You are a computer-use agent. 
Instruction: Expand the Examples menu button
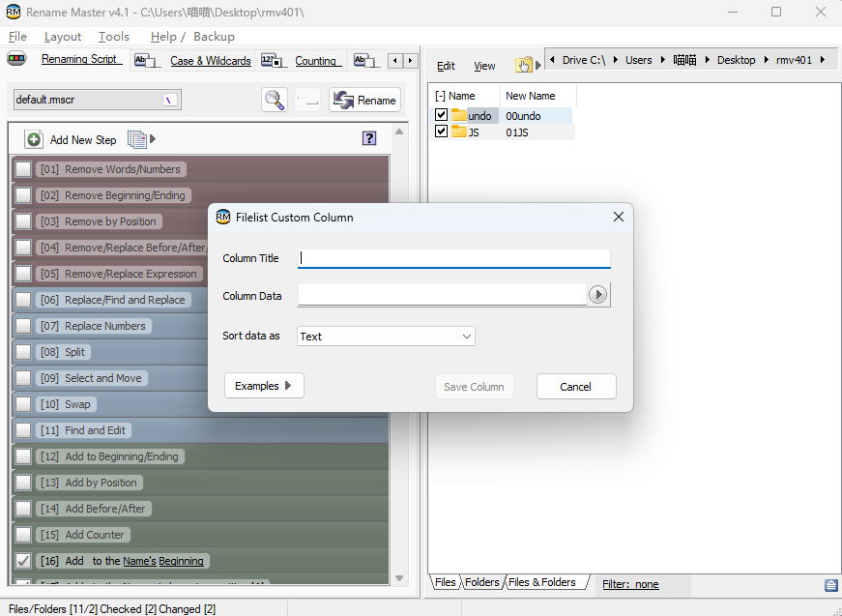click(x=264, y=386)
